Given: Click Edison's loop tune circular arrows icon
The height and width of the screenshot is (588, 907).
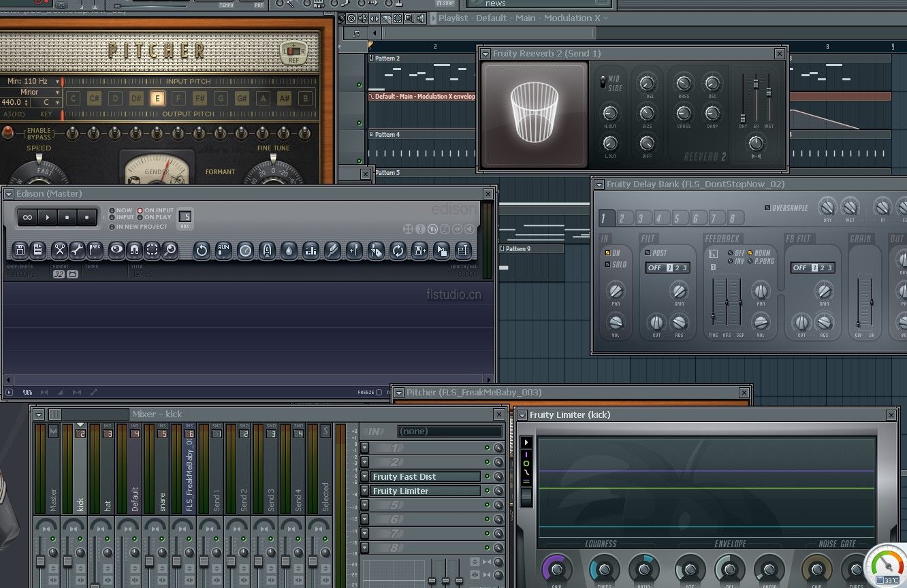Looking at the screenshot, I should pos(398,250).
